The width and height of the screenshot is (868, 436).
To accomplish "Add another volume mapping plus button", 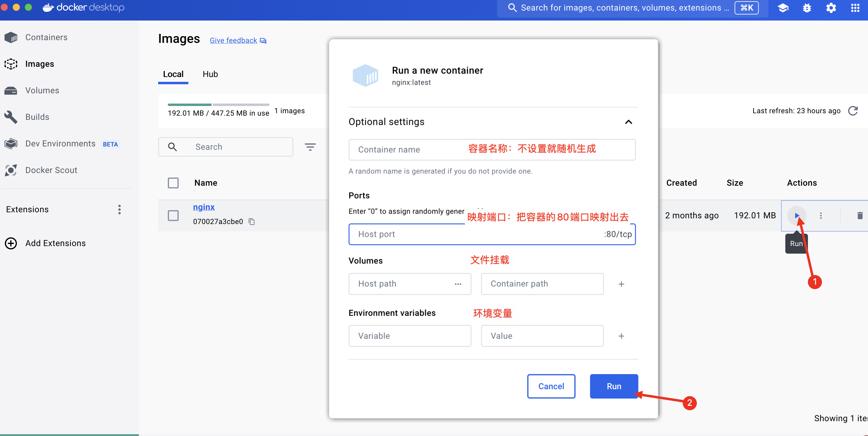I will pos(621,284).
